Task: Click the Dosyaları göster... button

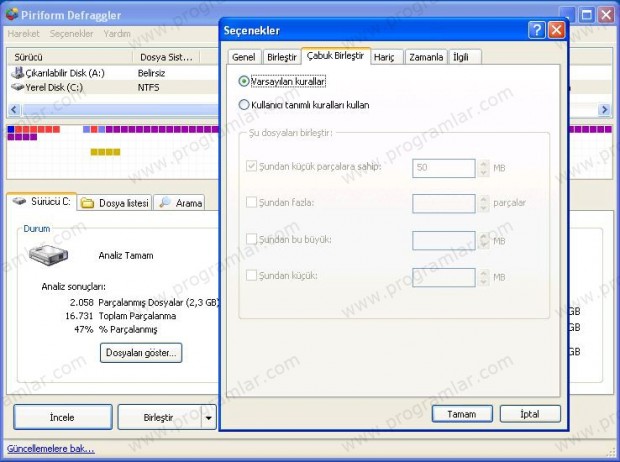Action: coord(141,352)
